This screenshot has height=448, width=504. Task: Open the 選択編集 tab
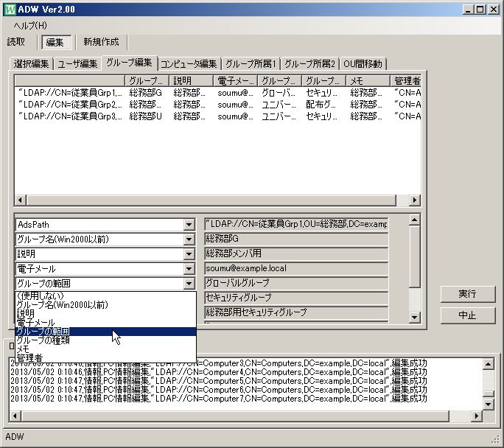31,63
